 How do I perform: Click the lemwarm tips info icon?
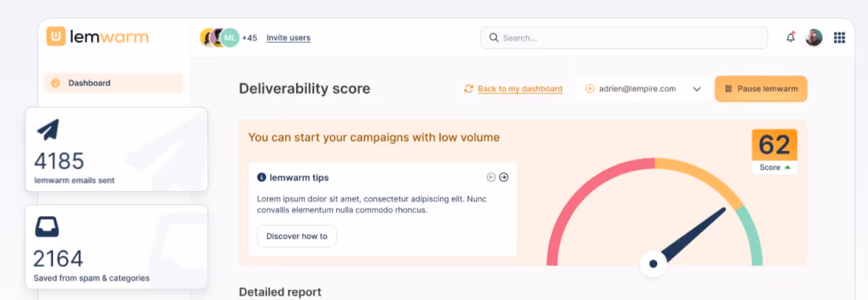click(x=262, y=177)
